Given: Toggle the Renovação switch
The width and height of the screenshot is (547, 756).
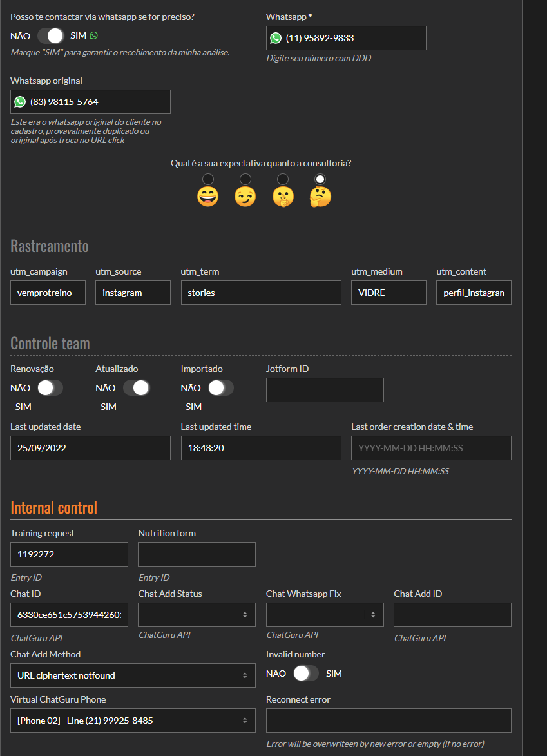Looking at the screenshot, I should pyautogui.click(x=51, y=388).
